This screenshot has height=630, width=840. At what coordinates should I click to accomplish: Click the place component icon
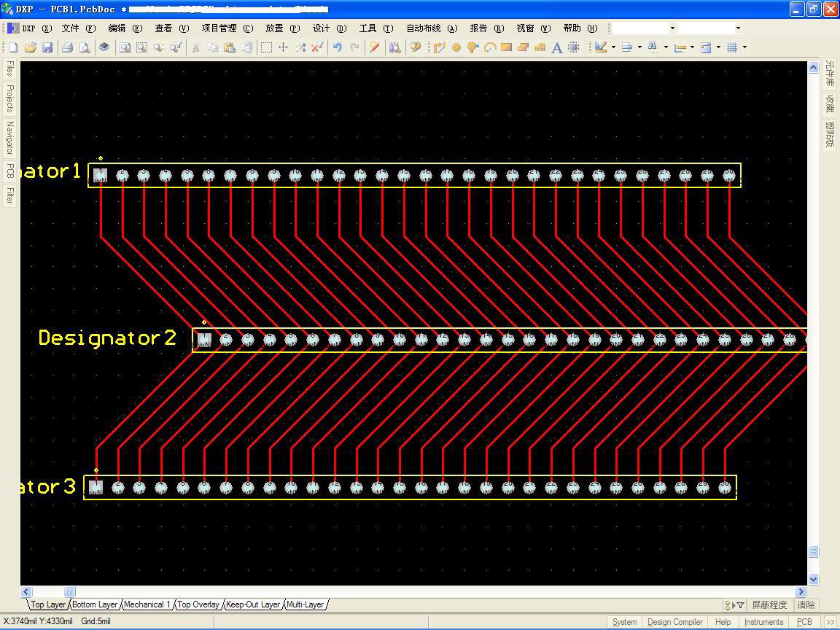574,47
